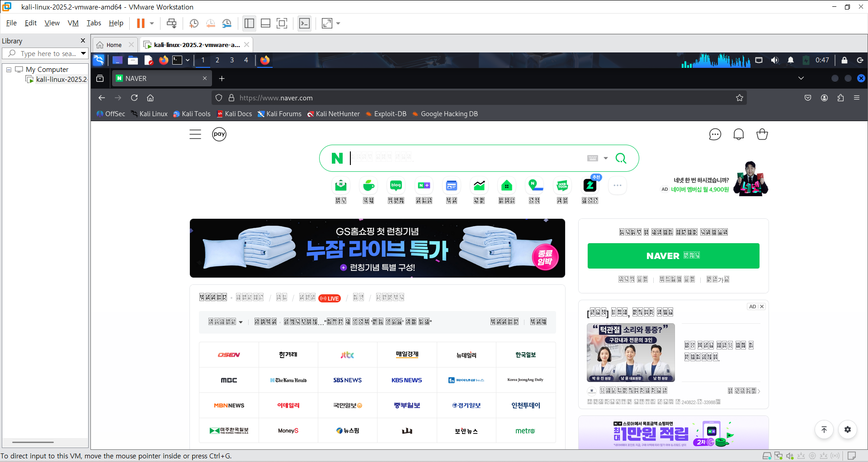Open new Firefox tab
Screen dimensions: 868x462
(x=222, y=79)
